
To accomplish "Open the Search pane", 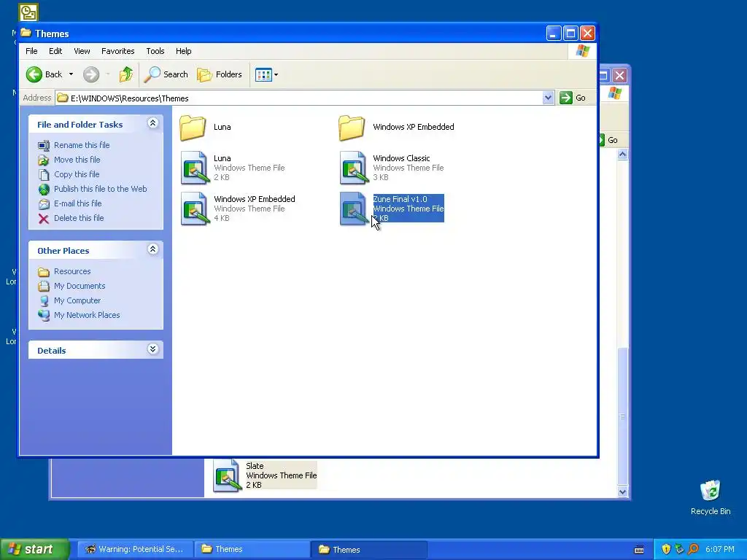I will click(166, 74).
